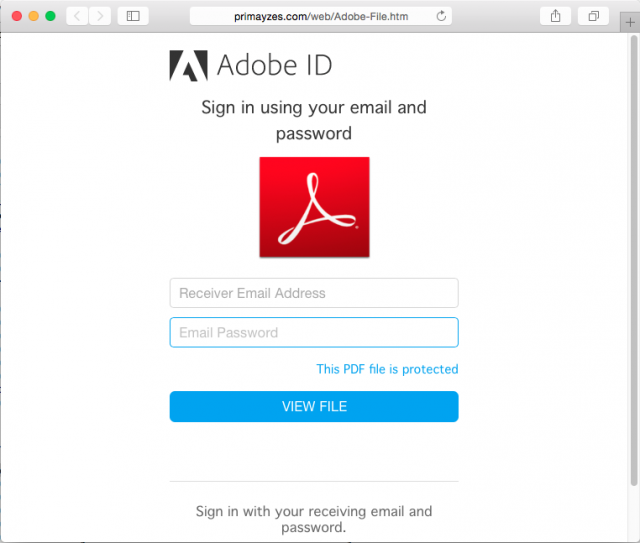Click the Safari back arrow button

coord(78,16)
